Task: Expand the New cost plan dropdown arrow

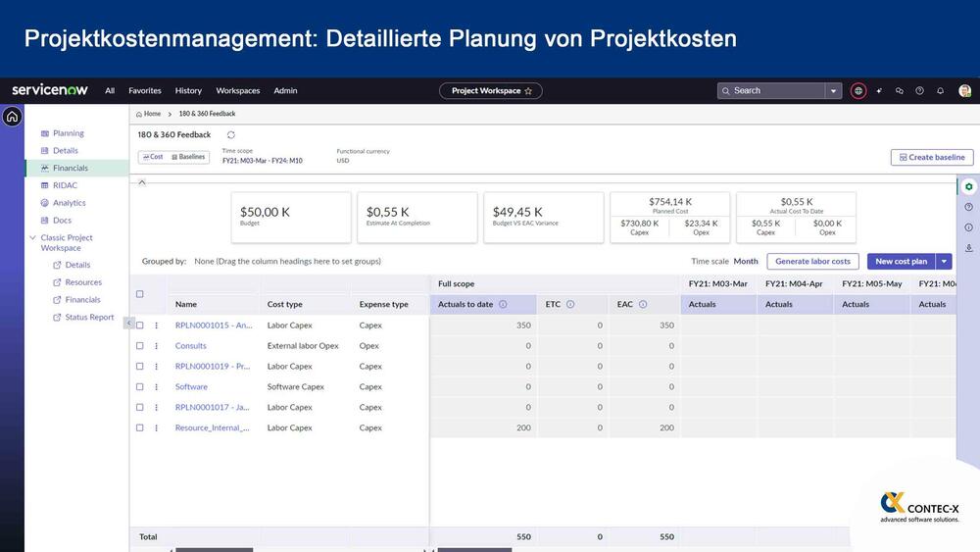Action: 944,262
